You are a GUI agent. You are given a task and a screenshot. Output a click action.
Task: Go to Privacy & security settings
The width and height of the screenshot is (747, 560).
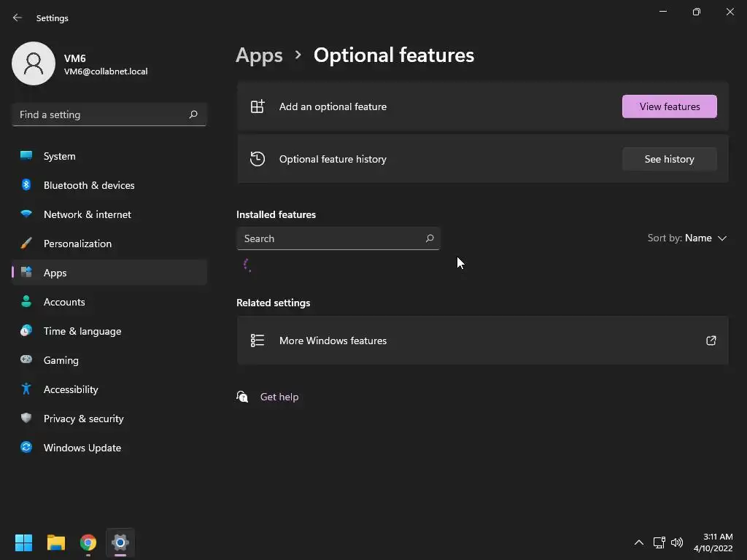83,419
